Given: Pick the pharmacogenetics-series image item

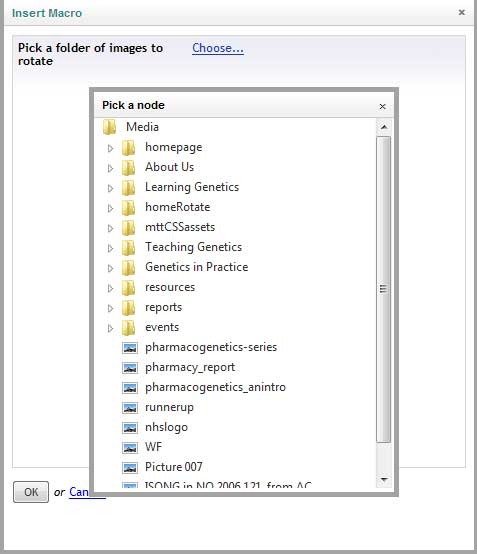Looking at the screenshot, I should 211,347.
